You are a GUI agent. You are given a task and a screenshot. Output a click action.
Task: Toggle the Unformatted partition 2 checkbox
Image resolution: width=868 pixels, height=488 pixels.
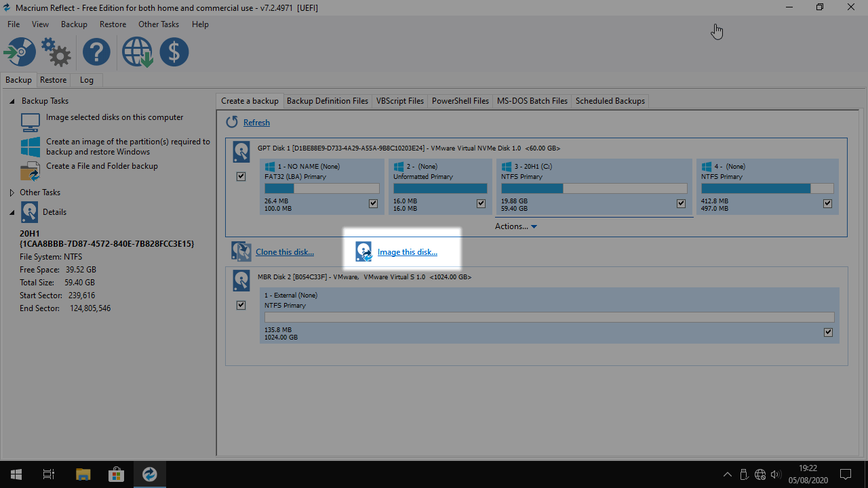481,203
